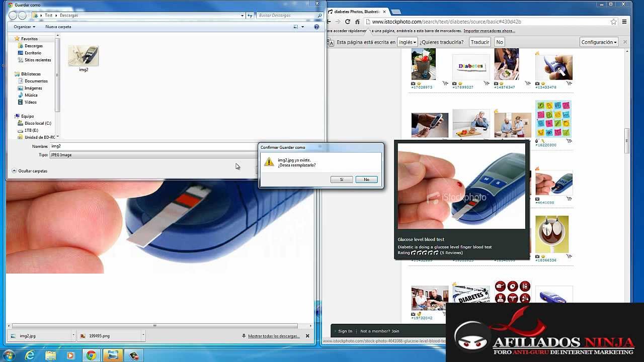
Task: Click the Chrome reload icon
Action: (348, 22)
